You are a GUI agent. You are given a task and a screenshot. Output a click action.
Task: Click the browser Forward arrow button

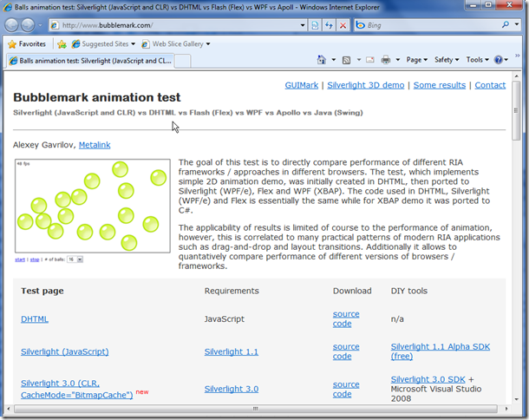28,25
